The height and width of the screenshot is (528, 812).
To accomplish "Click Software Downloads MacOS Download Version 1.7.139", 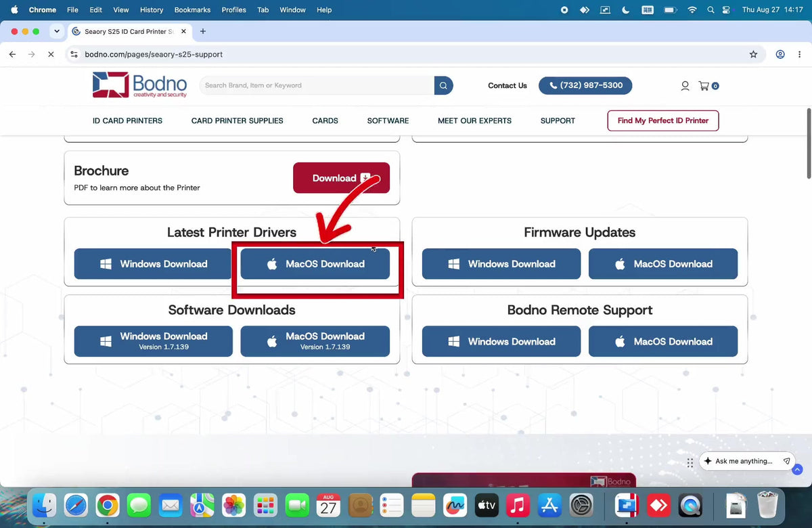I will pos(315,341).
